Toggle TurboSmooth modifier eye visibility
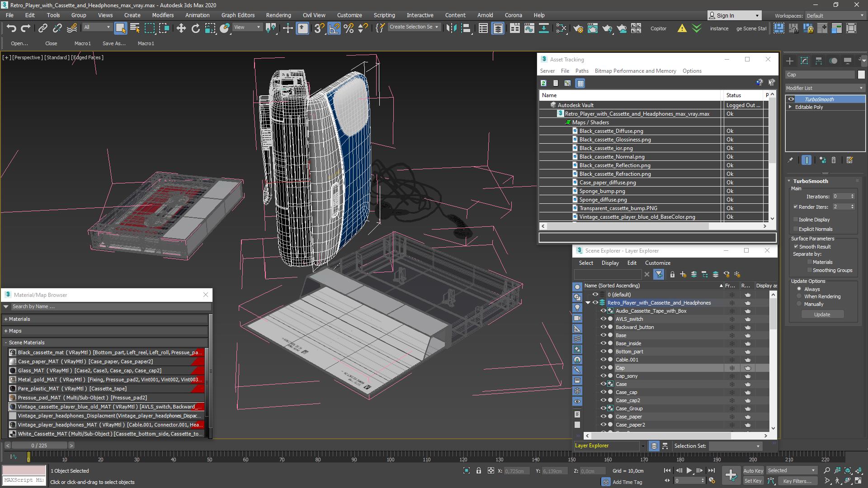This screenshot has width=868, height=488. [791, 99]
